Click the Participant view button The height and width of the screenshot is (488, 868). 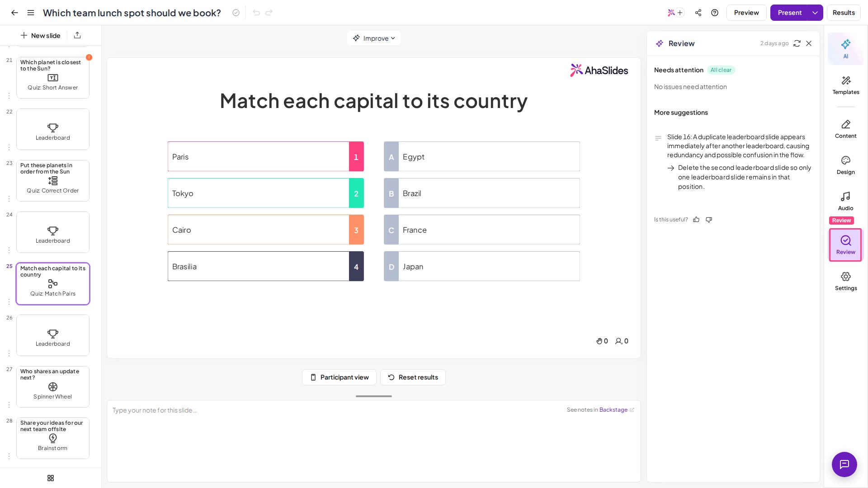[x=339, y=377]
